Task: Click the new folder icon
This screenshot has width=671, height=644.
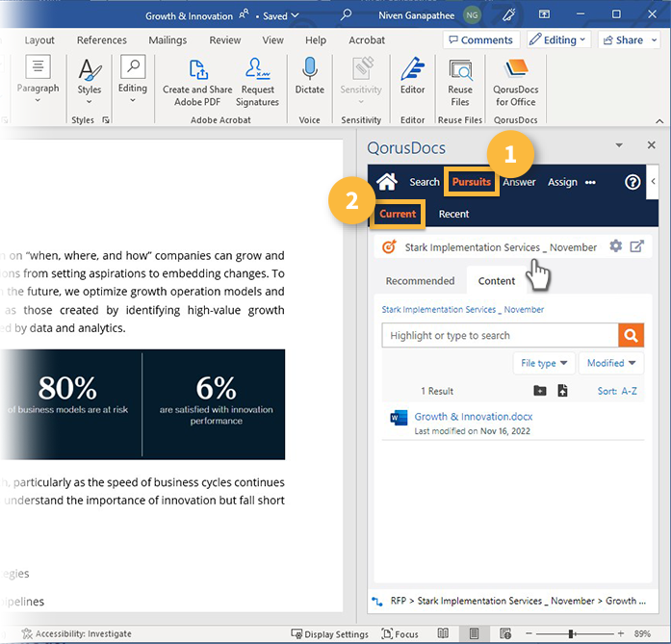Action: click(540, 391)
